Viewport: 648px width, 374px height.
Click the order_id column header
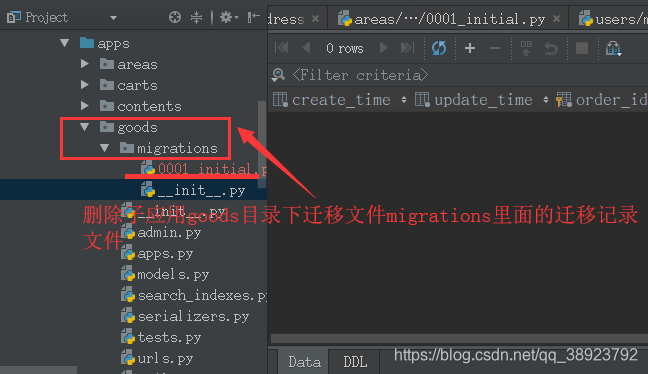pyautogui.click(x=601, y=100)
